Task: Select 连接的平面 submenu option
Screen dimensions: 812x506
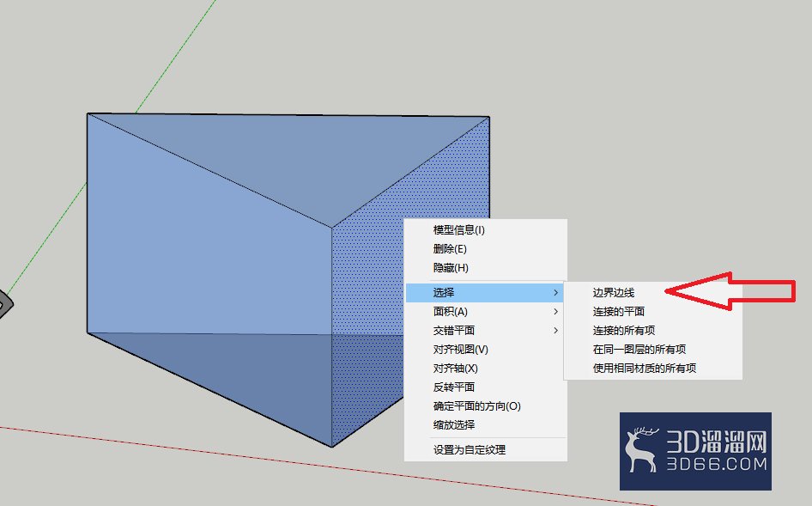Action: click(618, 312)
